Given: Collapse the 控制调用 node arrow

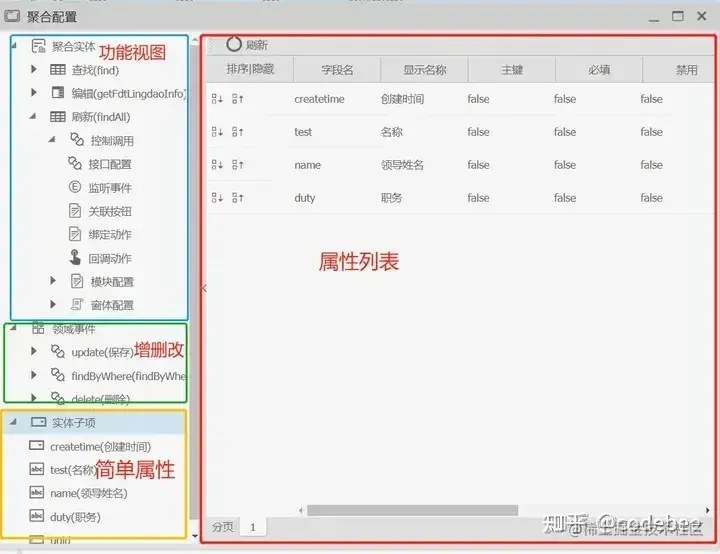Looking at the screenshot, I should click(52, 139).
